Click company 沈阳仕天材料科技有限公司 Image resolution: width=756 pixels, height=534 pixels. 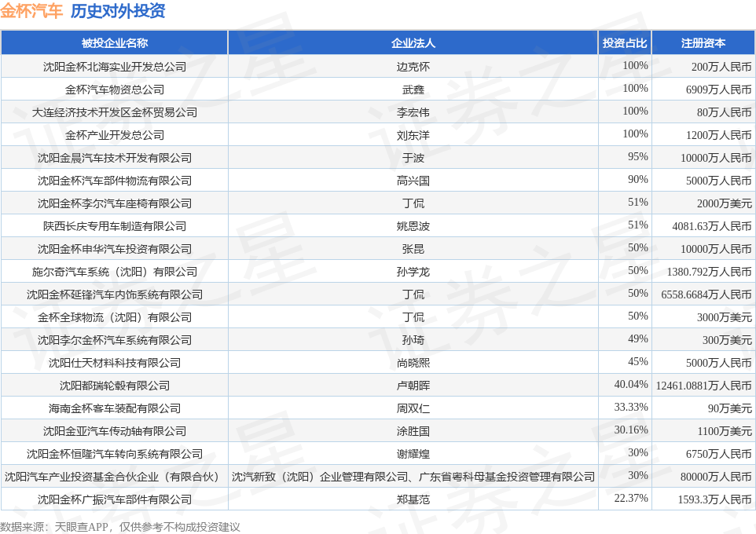pos(115,363)
